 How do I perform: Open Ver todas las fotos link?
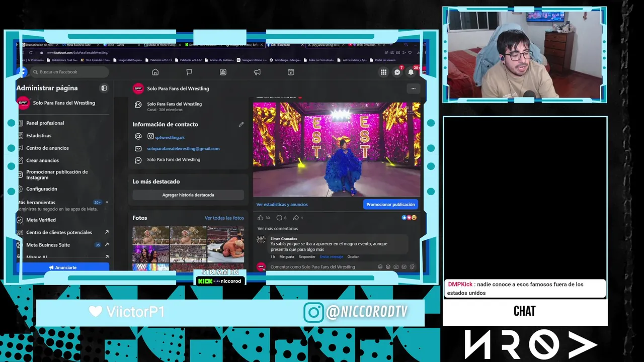click(x=224, y=218)
